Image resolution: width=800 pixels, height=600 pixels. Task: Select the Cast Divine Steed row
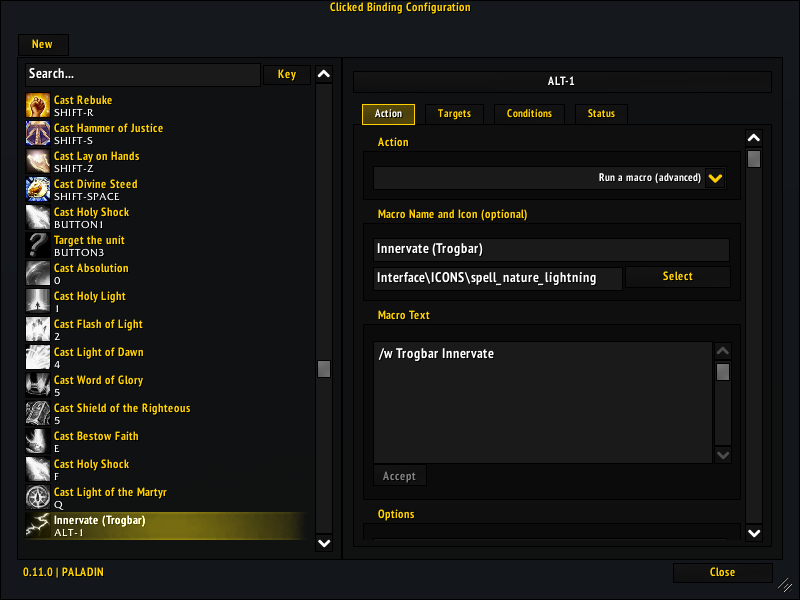[166, 189]
